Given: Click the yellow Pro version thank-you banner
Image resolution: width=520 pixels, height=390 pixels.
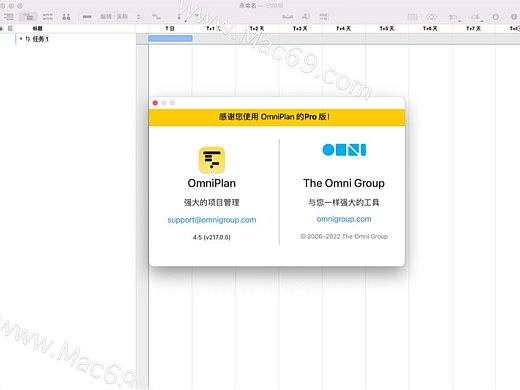Looking at the screenshot, I should pos(277,117).
